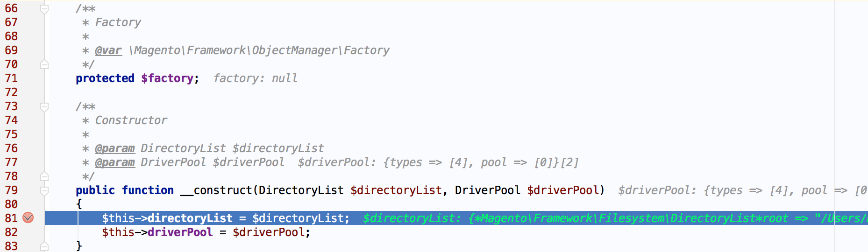Click $this->driverPool on line 82
Viewport: 868px width, 252px height.
click(157, 232)
